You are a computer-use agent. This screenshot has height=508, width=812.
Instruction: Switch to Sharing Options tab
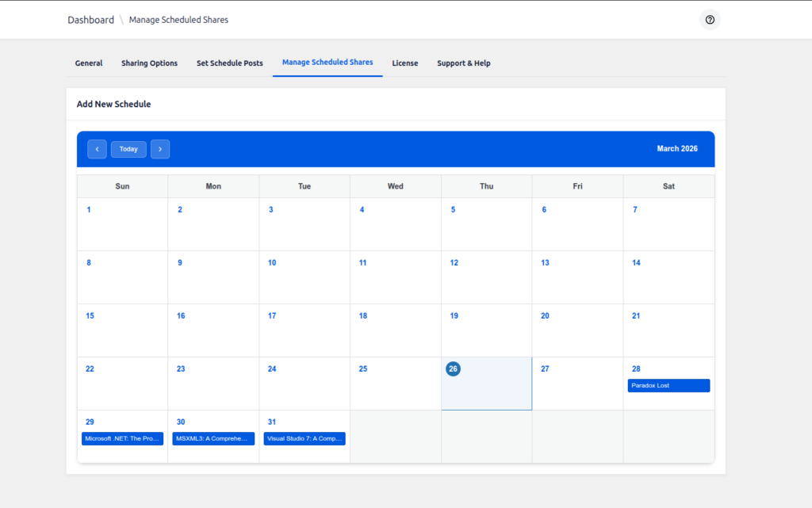(149, 63)
